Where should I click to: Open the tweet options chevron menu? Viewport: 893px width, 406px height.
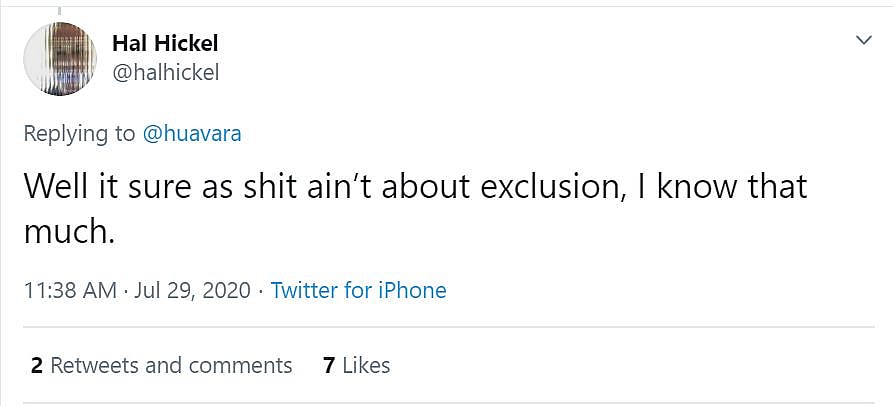pyautogui.click(x=863, y=40)
